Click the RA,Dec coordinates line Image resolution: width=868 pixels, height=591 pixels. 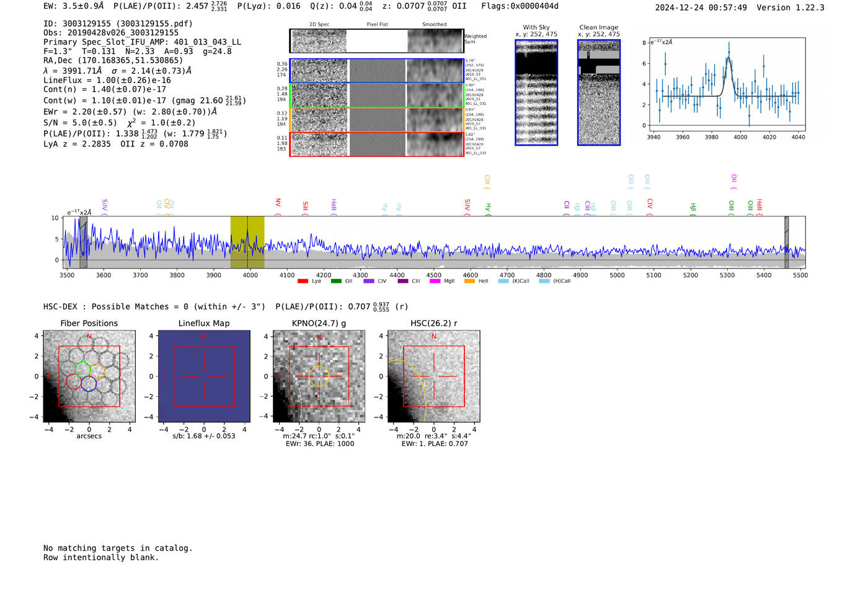click(113, 61)
